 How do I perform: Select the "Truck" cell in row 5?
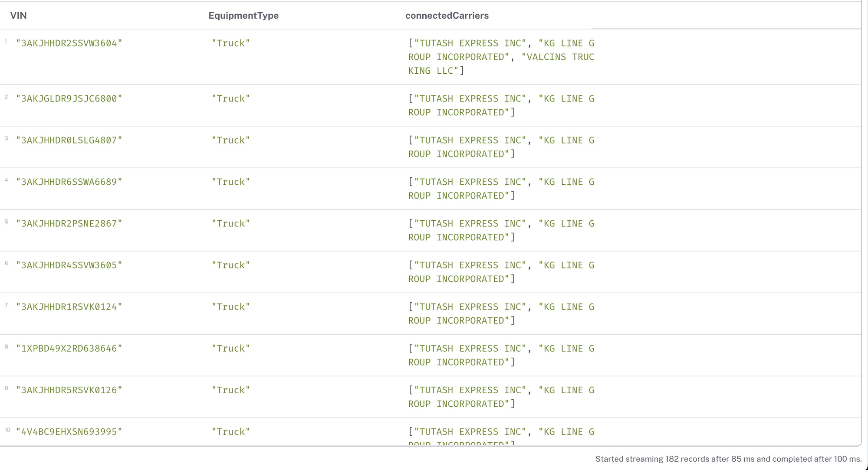231,224
